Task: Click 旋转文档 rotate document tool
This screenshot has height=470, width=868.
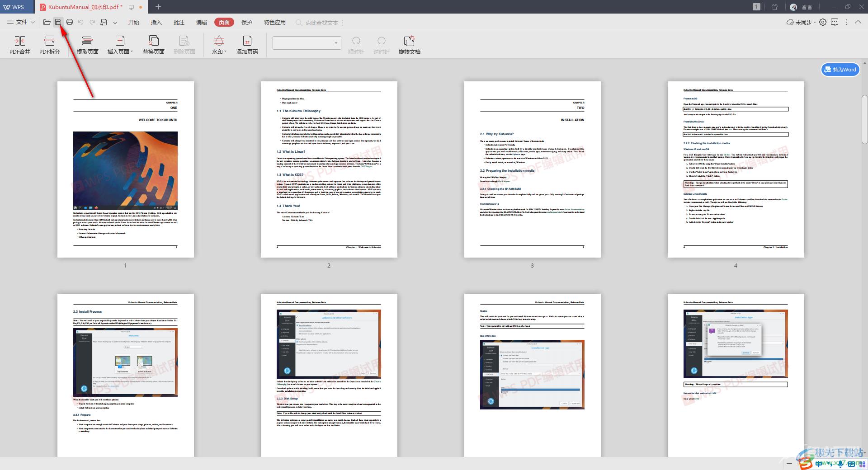Action: [410, 45]
